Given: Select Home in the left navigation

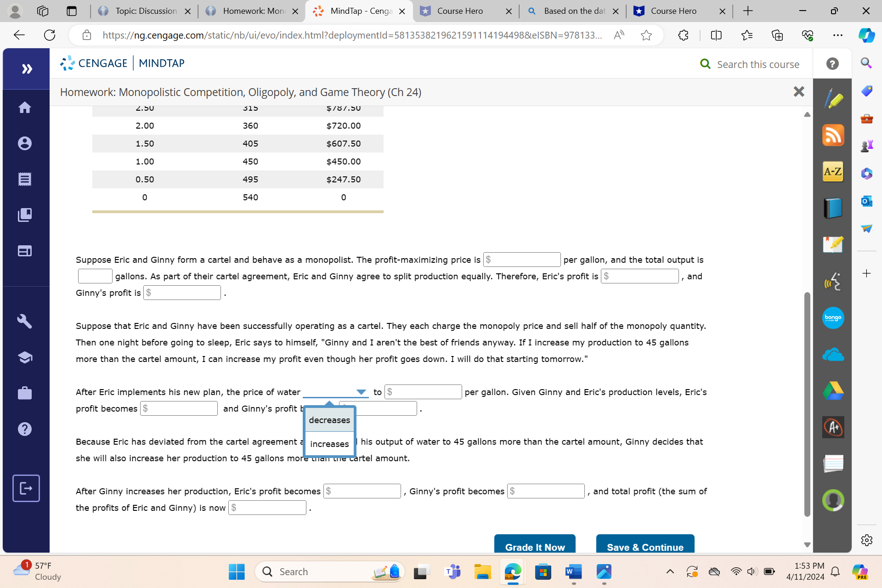Looking at the screenshot, I should click(25, 107).
